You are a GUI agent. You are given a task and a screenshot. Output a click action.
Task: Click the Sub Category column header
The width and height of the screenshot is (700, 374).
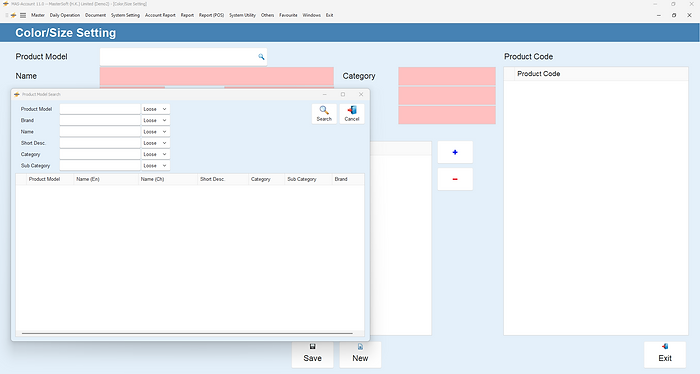click(308, 179)
